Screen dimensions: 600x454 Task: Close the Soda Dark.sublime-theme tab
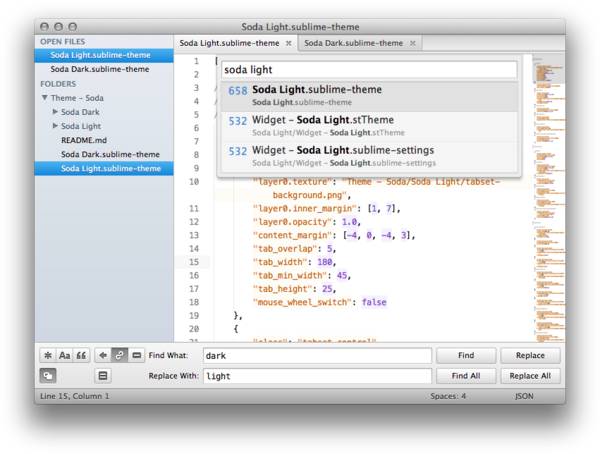412,43
